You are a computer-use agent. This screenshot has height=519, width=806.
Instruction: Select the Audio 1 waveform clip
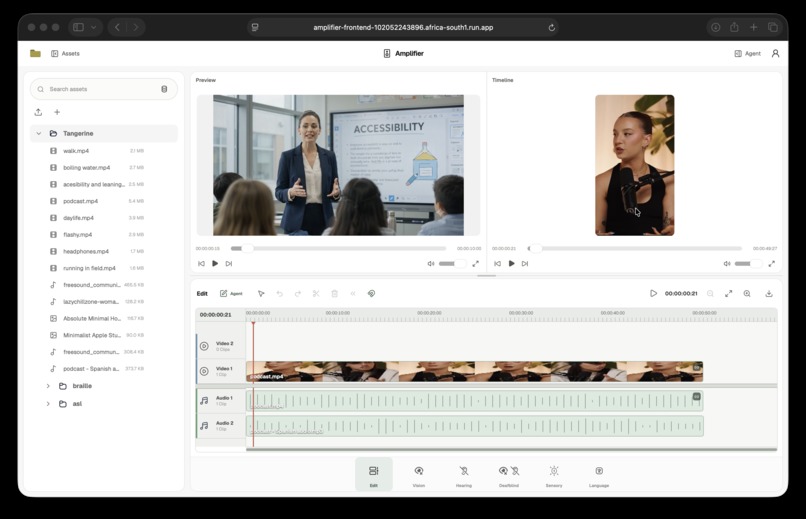474,401
